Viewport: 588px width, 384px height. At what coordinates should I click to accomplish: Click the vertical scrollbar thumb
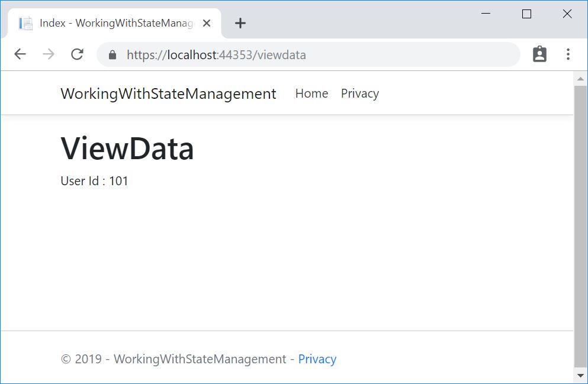point(580,225)
